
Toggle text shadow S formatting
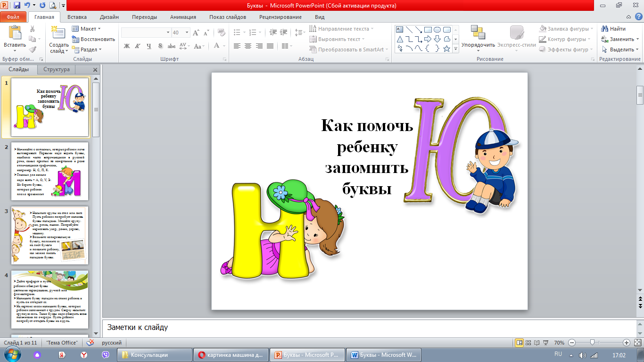(160, 46)
